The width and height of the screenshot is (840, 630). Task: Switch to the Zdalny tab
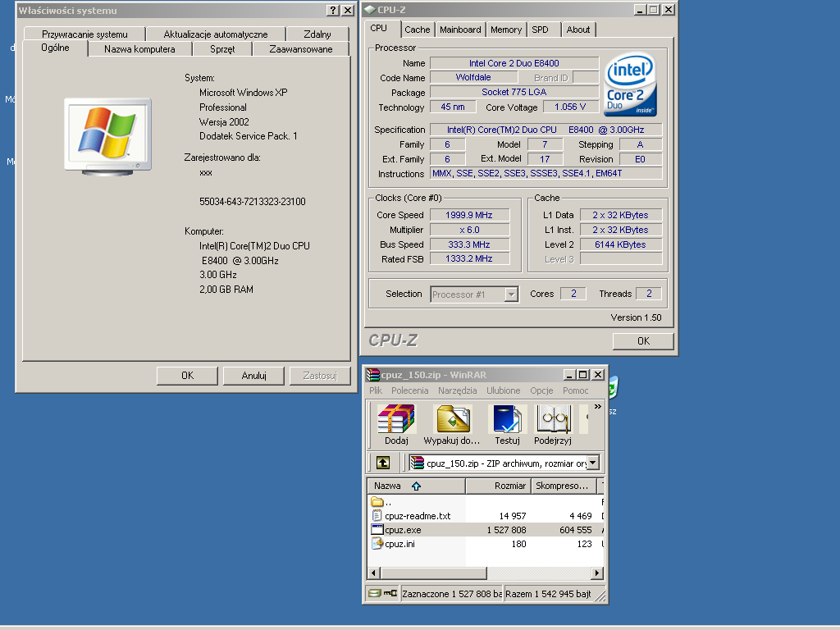point(317,34)
